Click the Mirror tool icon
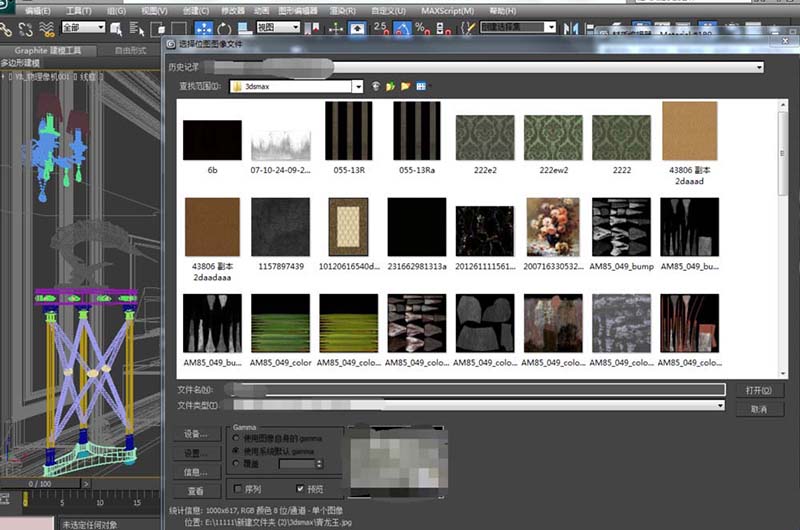The image size is (800, 530). (x=571, y=29)
